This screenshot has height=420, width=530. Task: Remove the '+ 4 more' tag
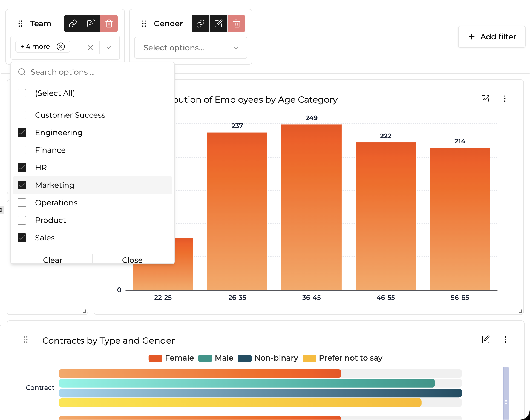[x=61, y=47]
